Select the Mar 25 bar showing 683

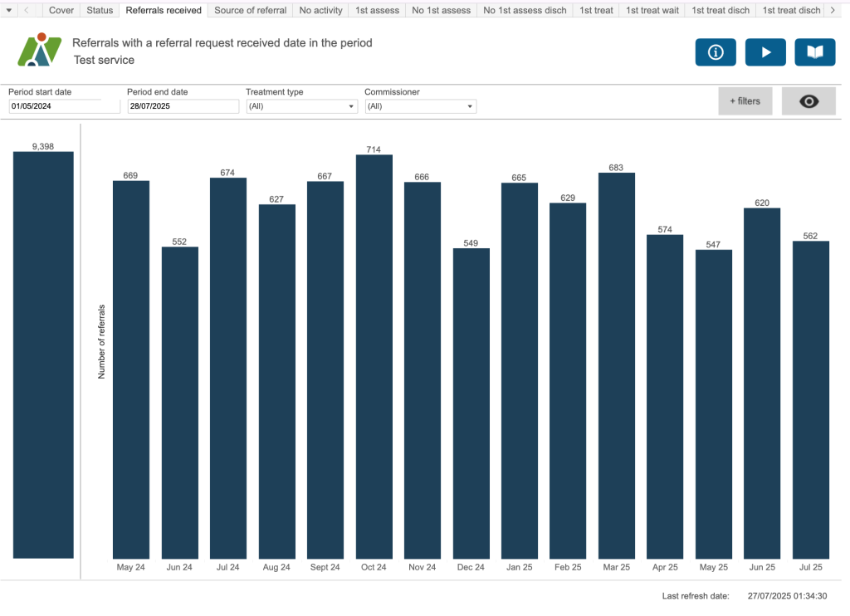pos(616,365)
